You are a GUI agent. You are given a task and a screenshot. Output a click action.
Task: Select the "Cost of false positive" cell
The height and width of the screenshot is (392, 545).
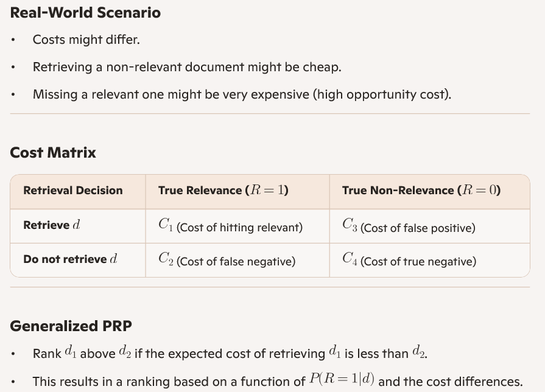(x=409, y=228)
